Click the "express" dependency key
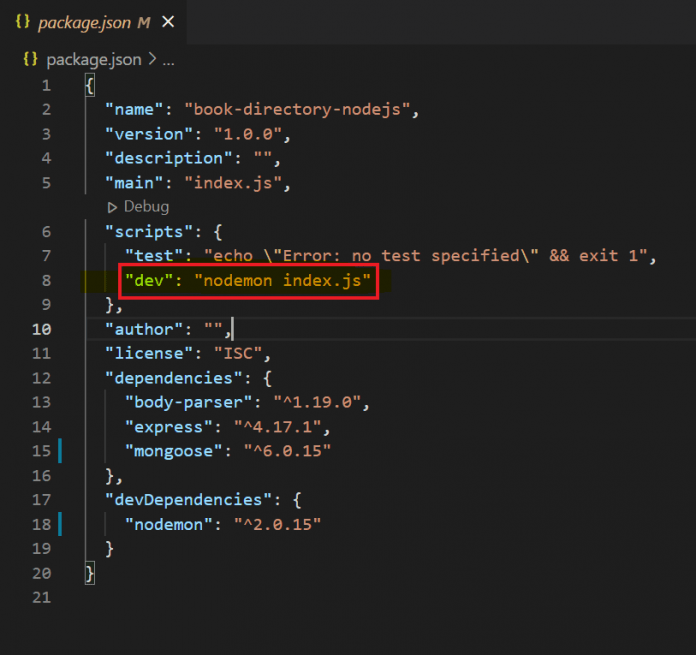This screenshot has width=696, height=655. [x=169, y=427]
